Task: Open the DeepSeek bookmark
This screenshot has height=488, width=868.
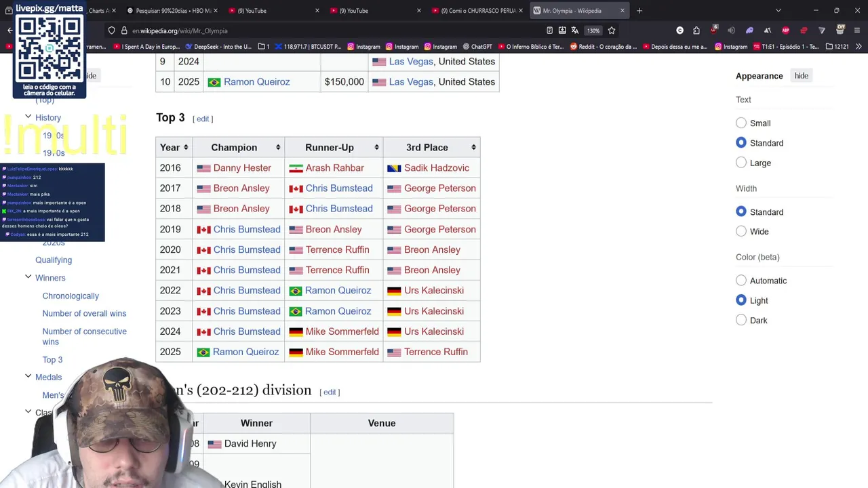Action: tap(218, 47)
